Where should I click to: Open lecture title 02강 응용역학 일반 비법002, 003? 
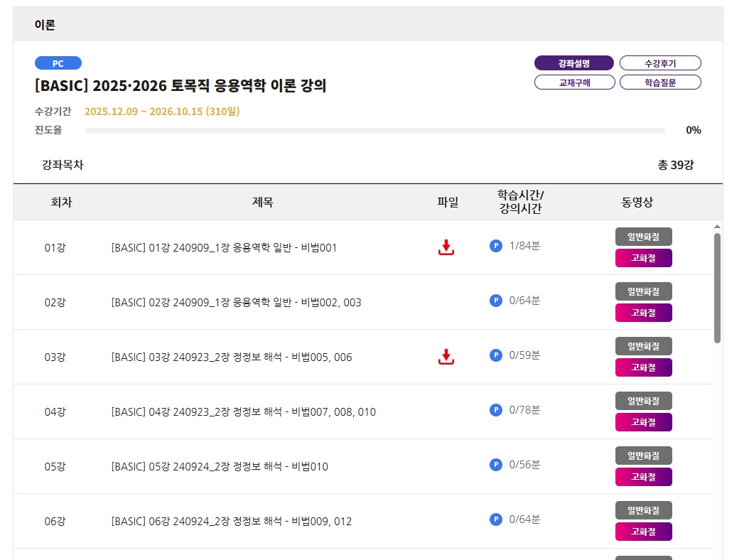[x=236, y=303]
